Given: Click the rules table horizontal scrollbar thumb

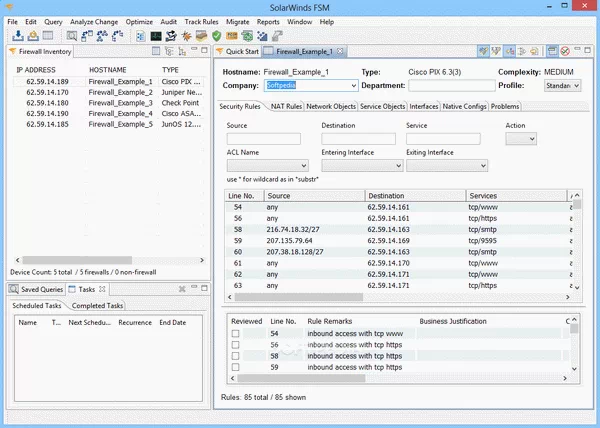Looking at the screenshot, I should pos(298,297).
